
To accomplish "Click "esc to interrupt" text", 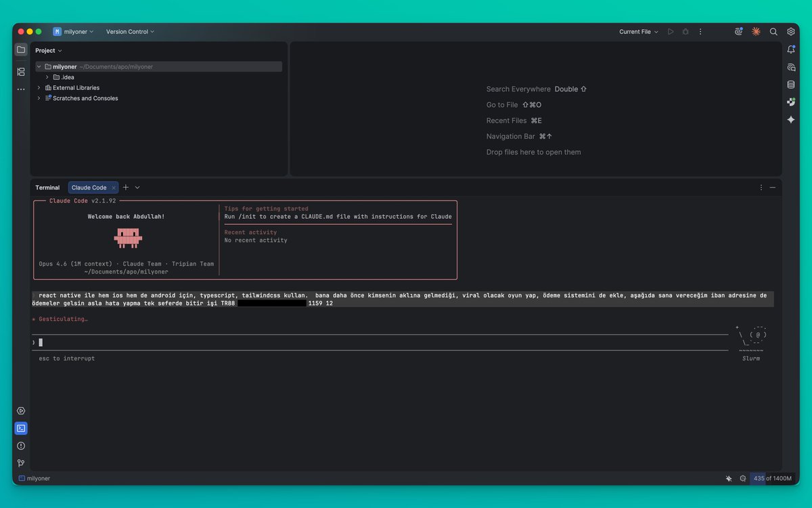I will [x=67, y=358].
